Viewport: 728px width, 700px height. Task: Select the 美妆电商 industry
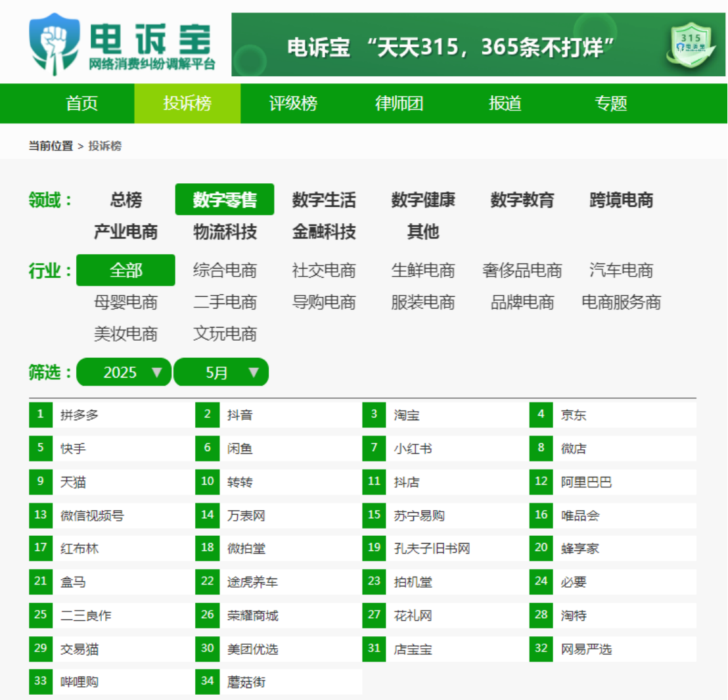point(125,334)
